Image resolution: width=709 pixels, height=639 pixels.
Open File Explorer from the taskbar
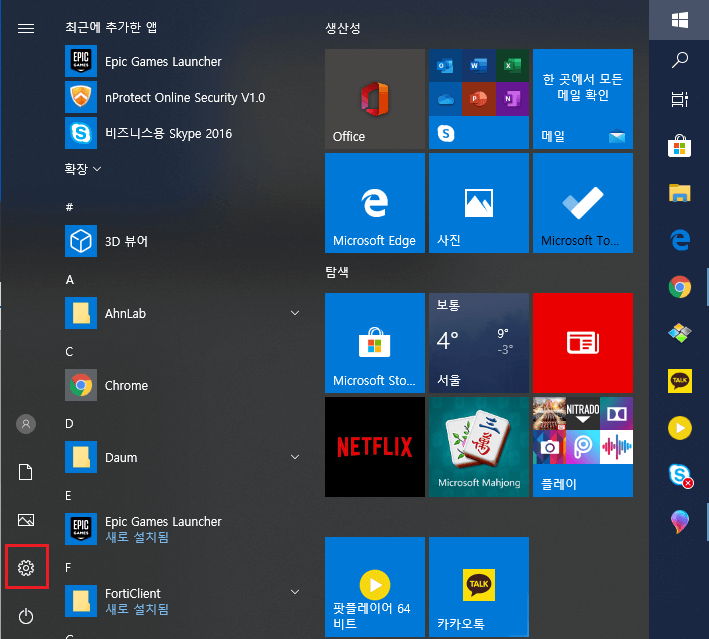click(x=680, y=193)
